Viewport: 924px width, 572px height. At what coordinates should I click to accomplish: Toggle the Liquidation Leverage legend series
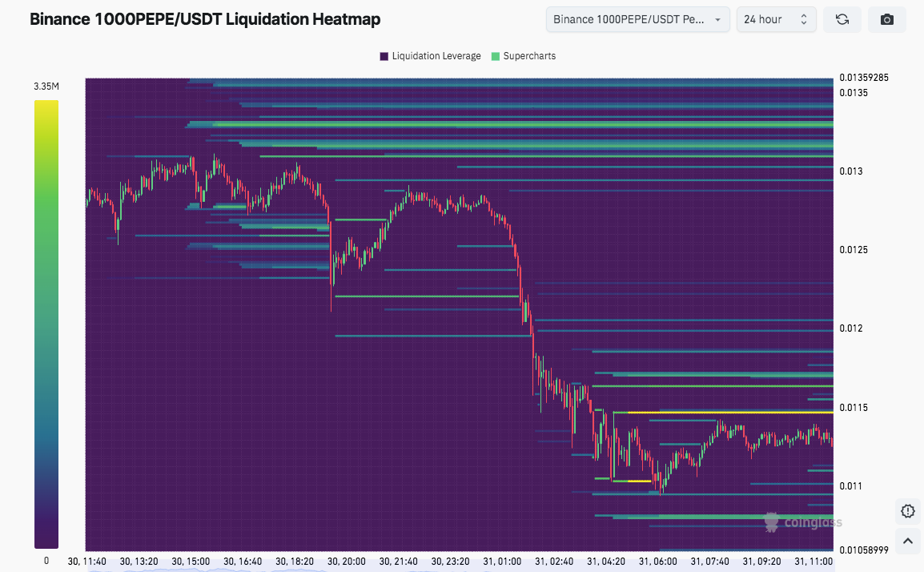(430, 56)
